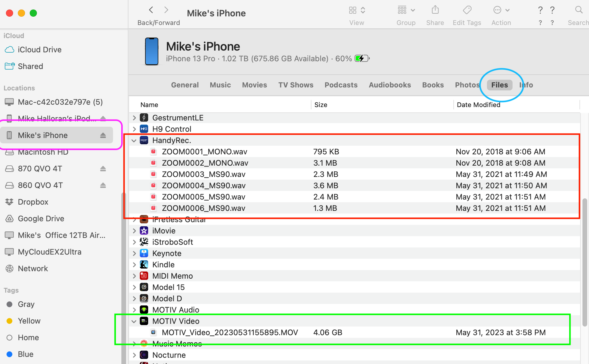This screenshot has width=589, height=364.
Task: Switch to the General tab
Action: pos(185,85)
